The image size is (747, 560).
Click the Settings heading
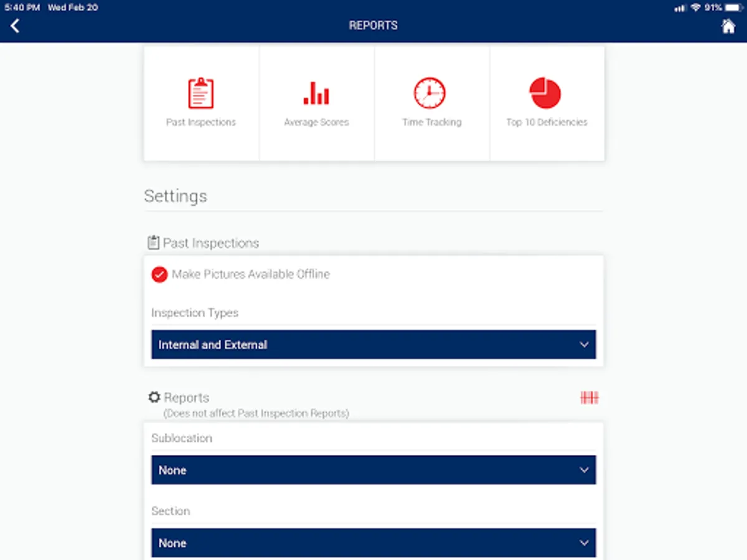pos(176,196)
